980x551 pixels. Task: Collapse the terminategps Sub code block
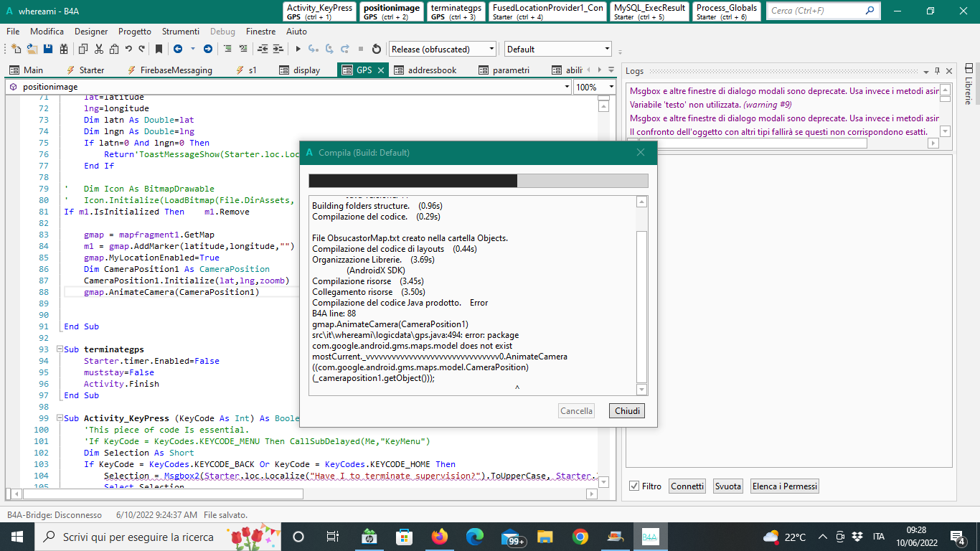coord(59,349)
